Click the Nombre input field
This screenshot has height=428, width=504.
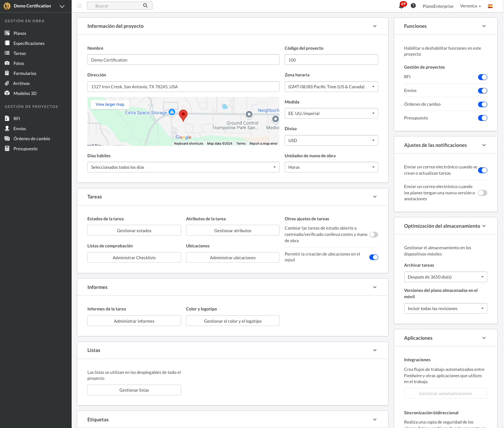tap(183, 60)
